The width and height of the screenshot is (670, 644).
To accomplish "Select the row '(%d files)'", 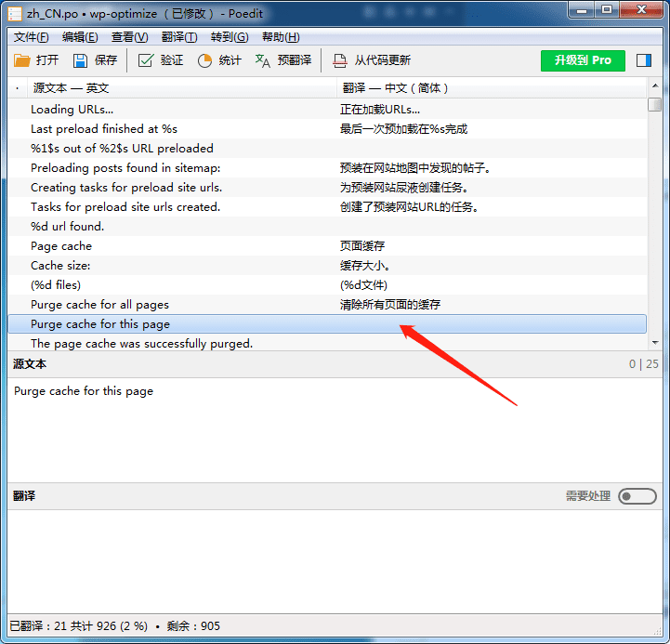I will click(327, 285).
